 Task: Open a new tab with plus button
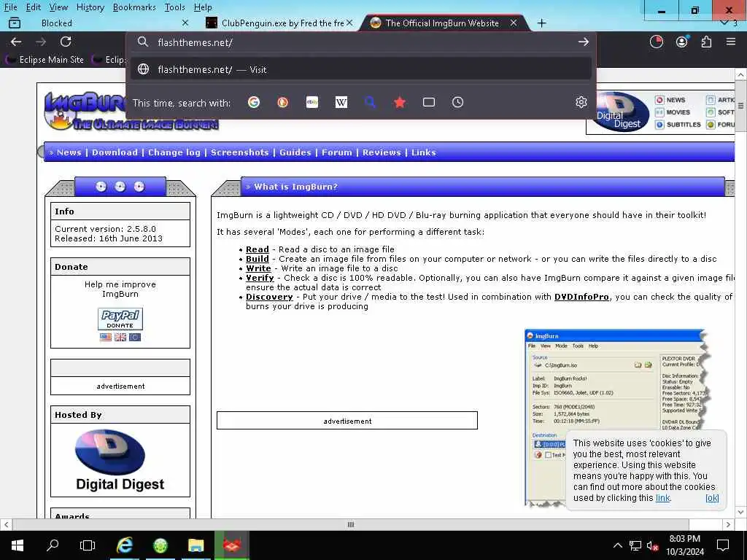pos(542,23)
